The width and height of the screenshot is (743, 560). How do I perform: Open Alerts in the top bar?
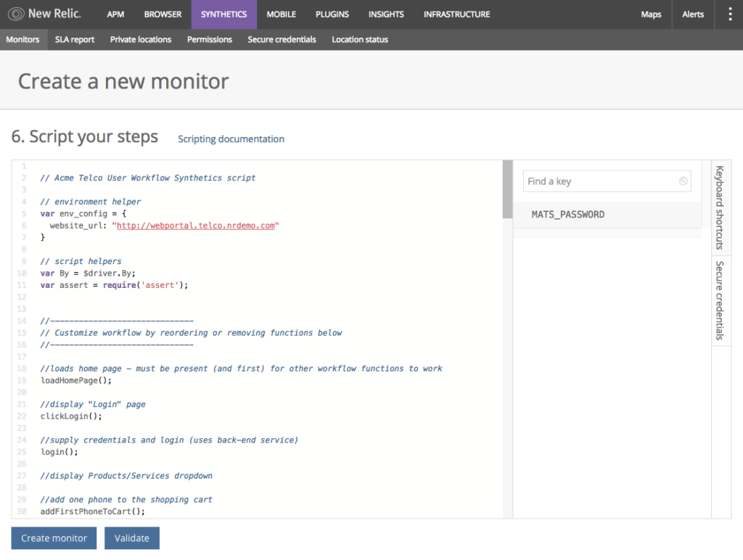693,15
